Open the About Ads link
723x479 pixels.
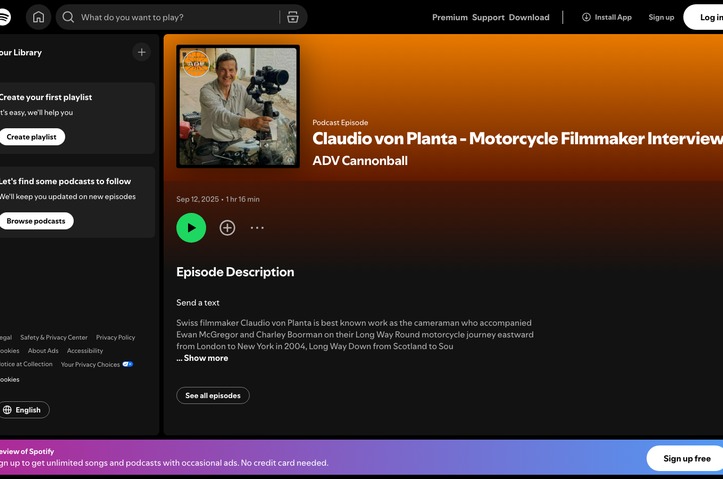43,351
